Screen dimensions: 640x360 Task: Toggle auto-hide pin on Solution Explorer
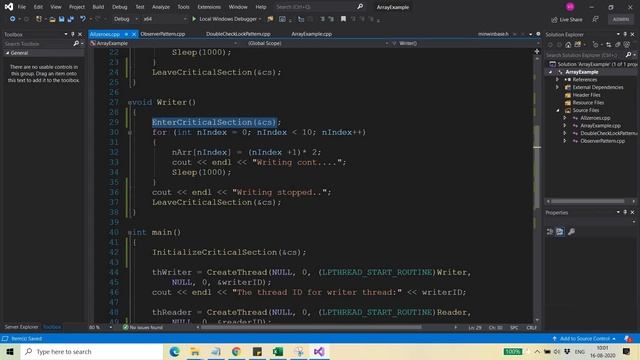[625, 34]
